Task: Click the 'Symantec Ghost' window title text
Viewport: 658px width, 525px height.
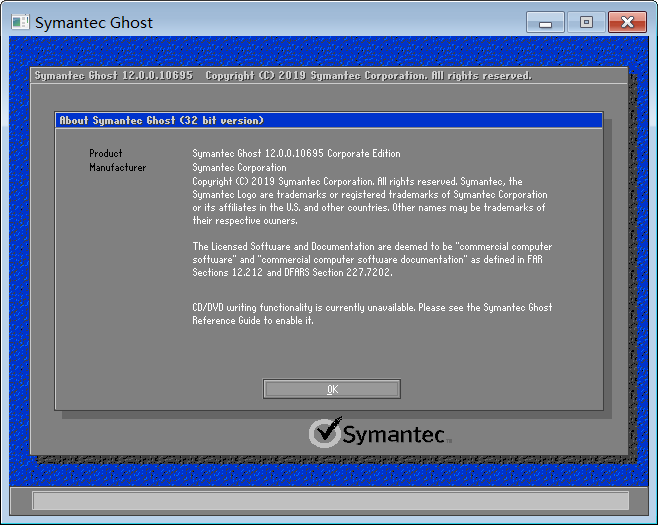Action: [94, 22]
